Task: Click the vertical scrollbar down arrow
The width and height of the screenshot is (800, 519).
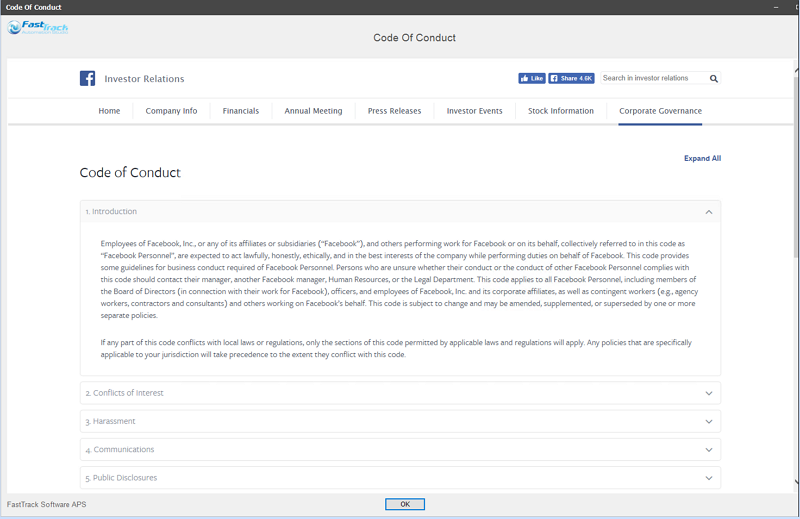Action: click(x=796, y=481)
